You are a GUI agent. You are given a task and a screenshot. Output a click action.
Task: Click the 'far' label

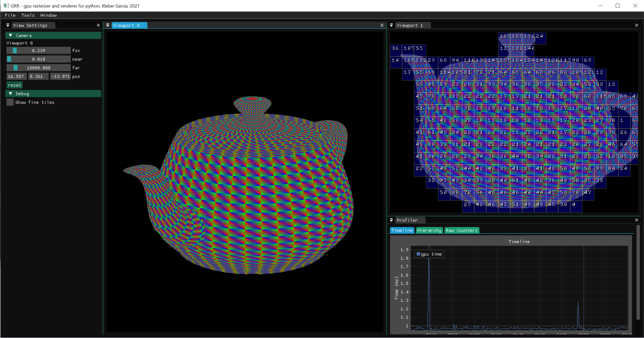click(x=76, y=68)
